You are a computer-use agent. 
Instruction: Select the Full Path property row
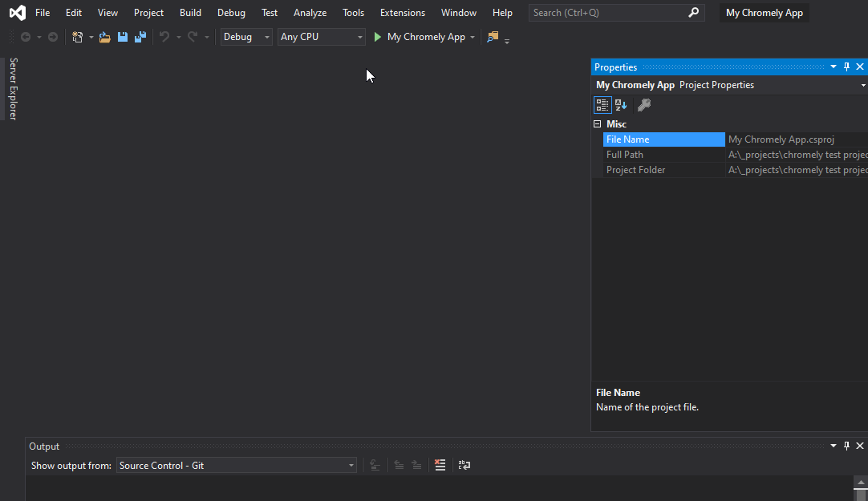tap(736, 155)
